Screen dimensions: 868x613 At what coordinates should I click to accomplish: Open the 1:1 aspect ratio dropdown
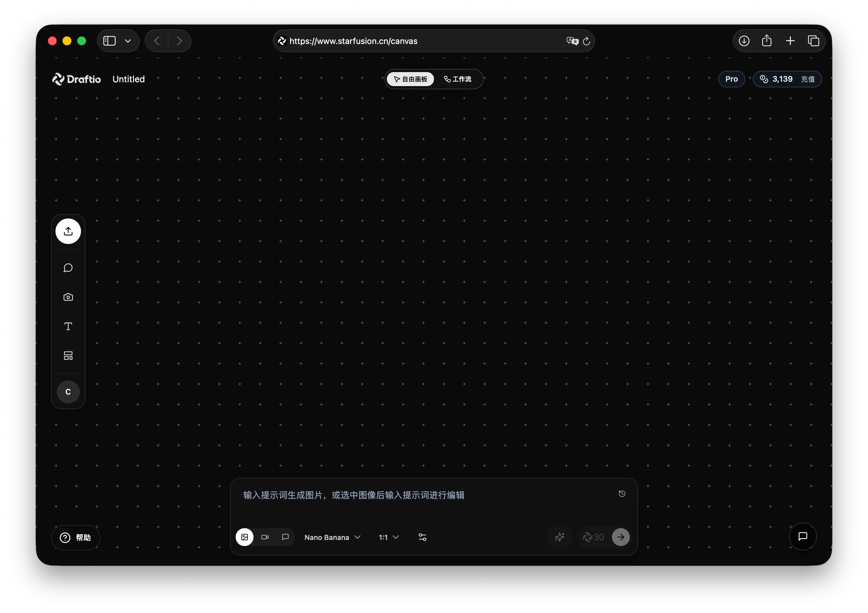[x=389, y=537]
